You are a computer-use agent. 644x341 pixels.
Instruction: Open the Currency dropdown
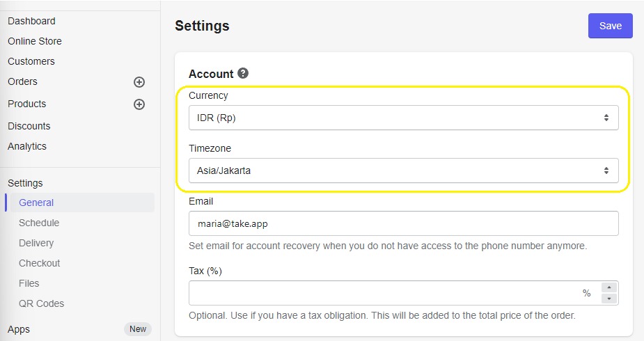point(403,118)
